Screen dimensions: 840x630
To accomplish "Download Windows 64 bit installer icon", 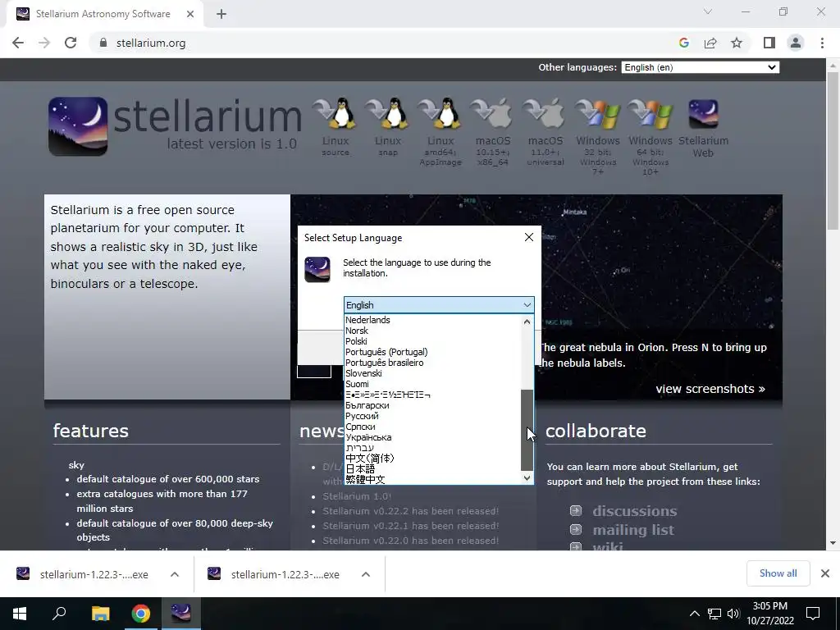I will [x=651, y=113].
